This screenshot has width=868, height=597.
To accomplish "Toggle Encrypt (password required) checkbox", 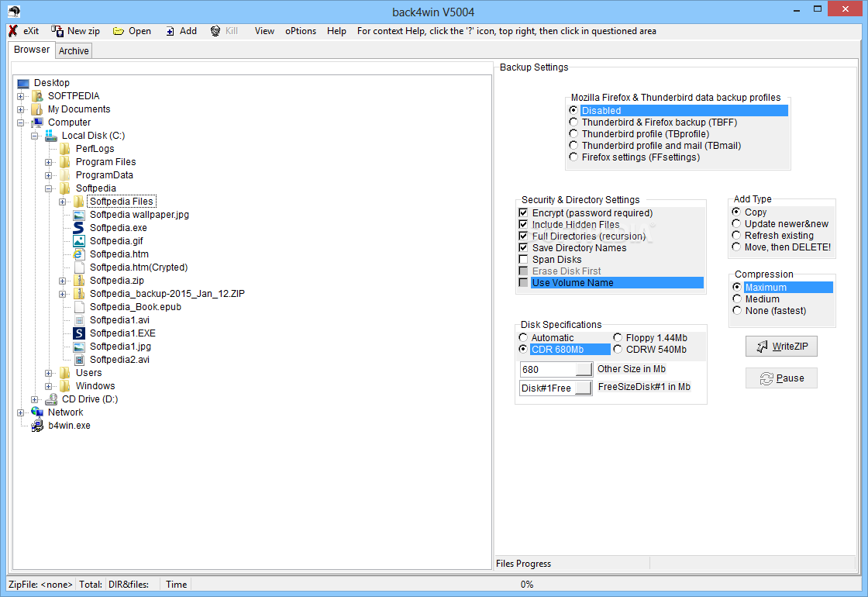I will coord(523,212).
